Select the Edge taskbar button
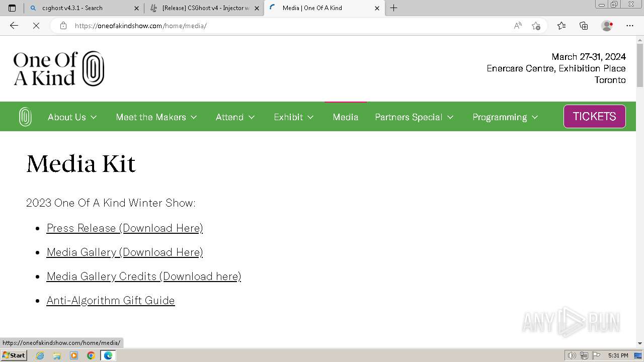 pos(108,355)
